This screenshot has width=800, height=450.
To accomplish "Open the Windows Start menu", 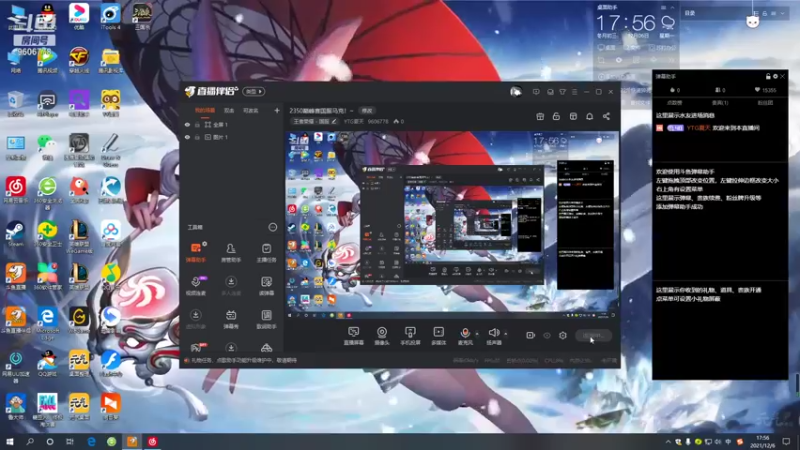I will pos(9,441).
